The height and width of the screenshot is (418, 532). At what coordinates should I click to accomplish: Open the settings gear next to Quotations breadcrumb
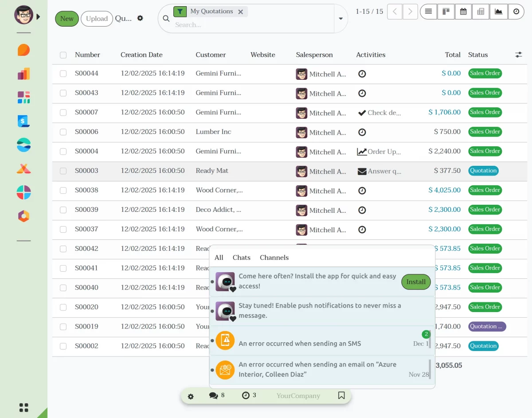pos(140,18)
